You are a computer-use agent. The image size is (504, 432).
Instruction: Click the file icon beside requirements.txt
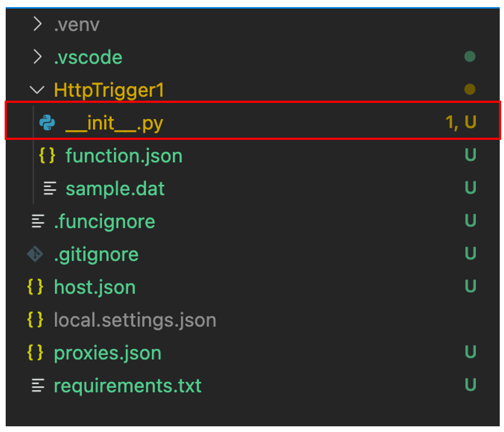[38, 385]
